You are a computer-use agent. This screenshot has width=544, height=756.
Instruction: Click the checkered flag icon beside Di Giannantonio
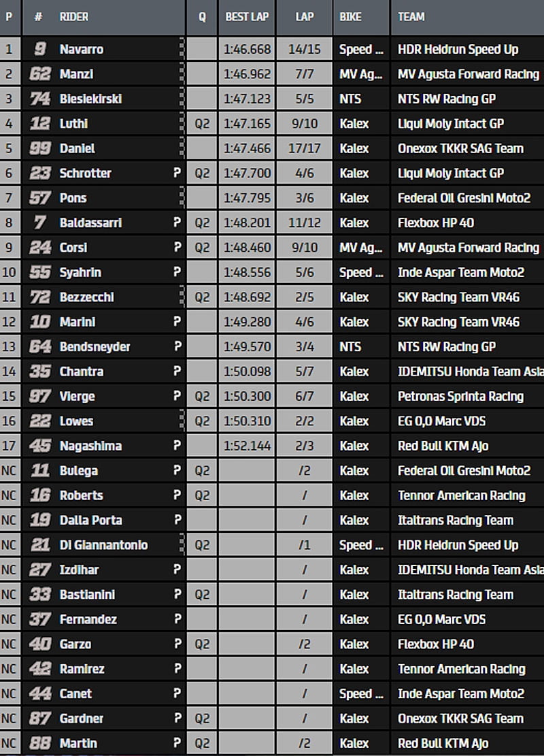coord(181,544)
